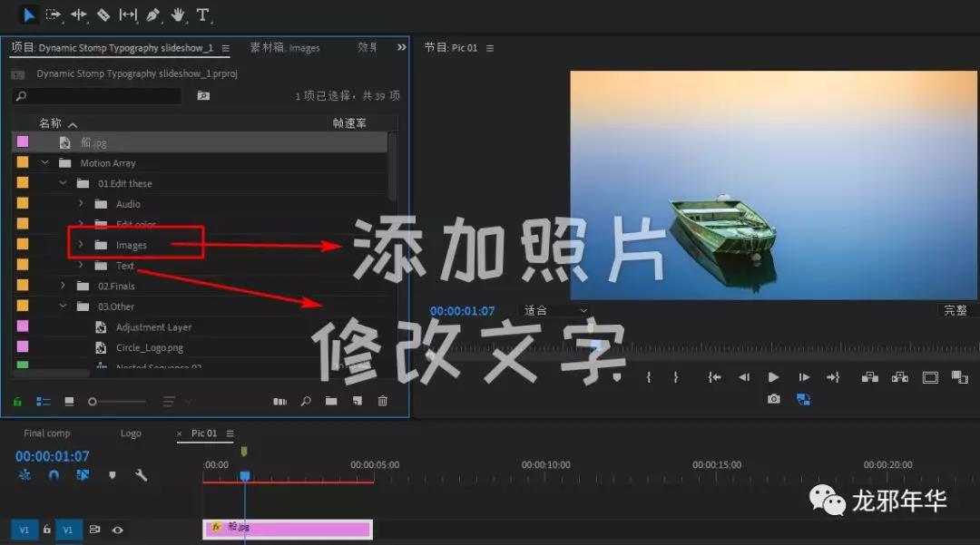The width and height of the screenshot is (980, 545).
Task: Click the New Item icon in the project panel
Action: click(358, 402)
